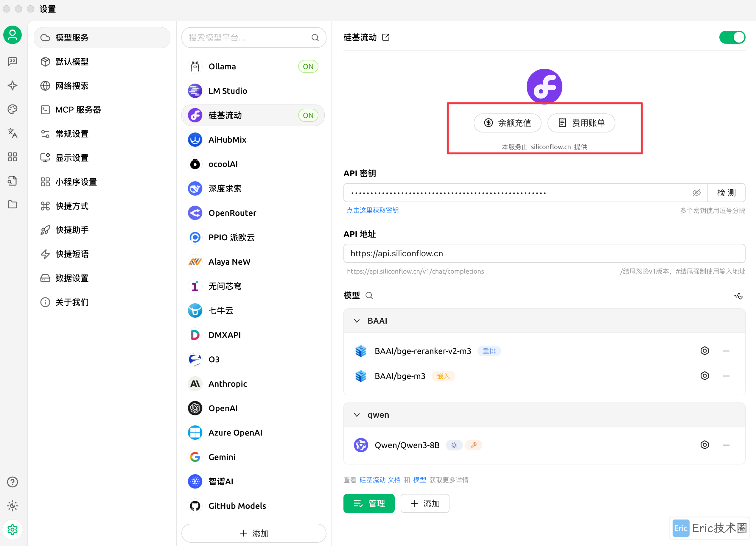Click the API 地址 input field
This screenshot has height=546, width=756.
point(544,254)
